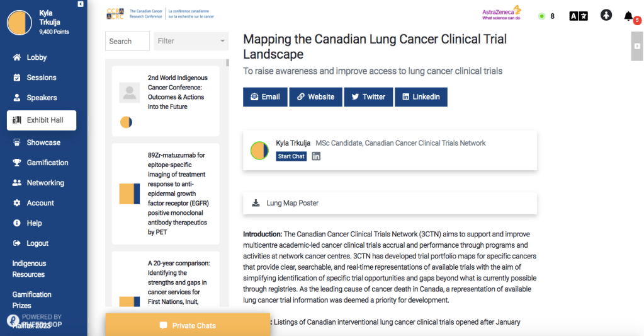Open the 89Zr-matuzumab exhibit card
644x336 pixels.
tap(166, 194)
